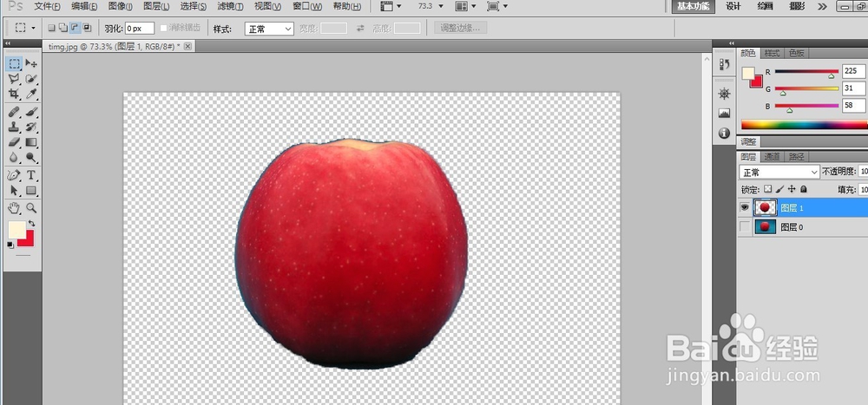This screenshot has height=405, width=868.
Task: Open the layer blend mode 正常 dropdown
Action: [779, 172]
